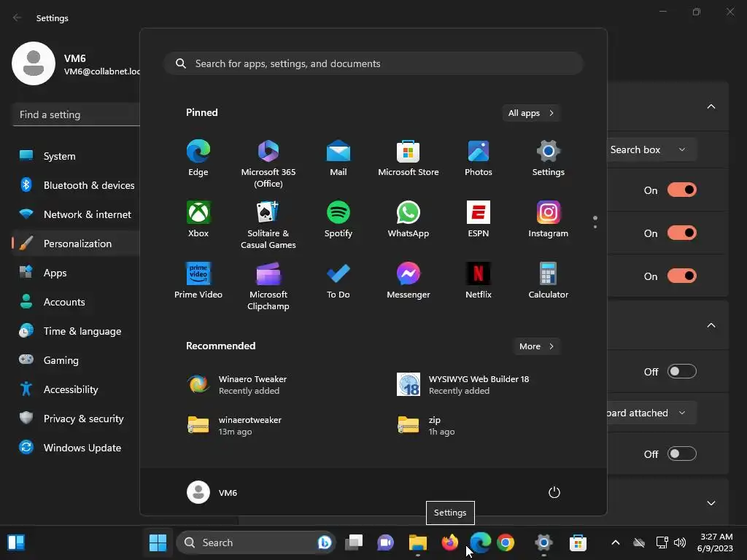Click VM6 user account in Start
The width and height of the screenshot is (747, 560).
click(212, 492)
